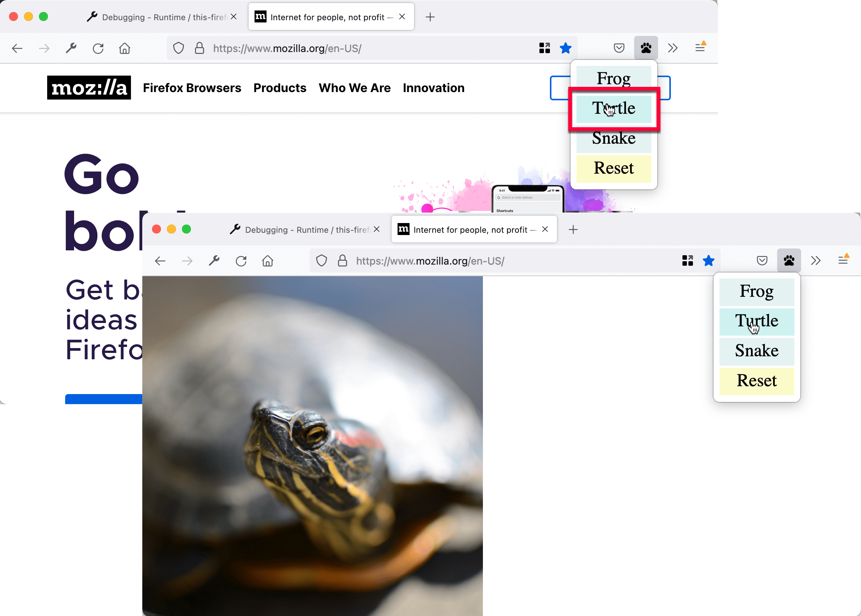Click the Firefox paw/animal icon in toolbar
Image resolution: width=861 pixels, height=616 pixels.
[x=645, y=48]
